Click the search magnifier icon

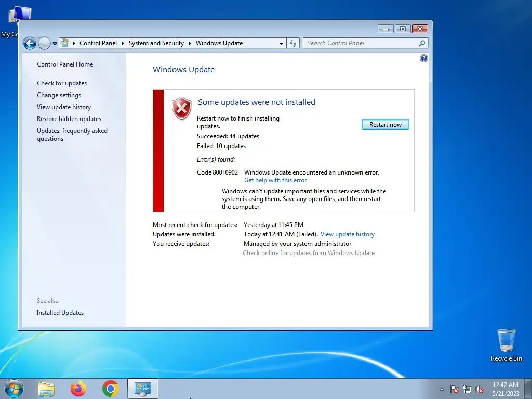[x=422, y=43]
